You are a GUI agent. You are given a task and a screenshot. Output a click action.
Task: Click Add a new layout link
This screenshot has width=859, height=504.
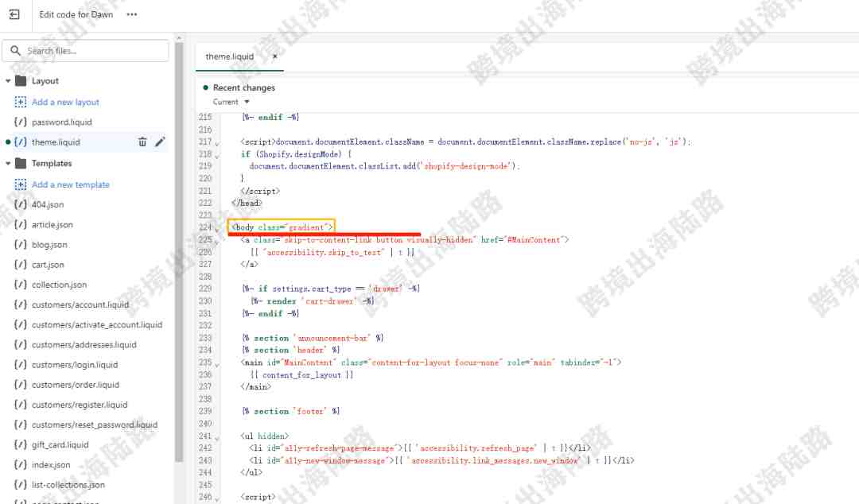[x=65, y=102]
